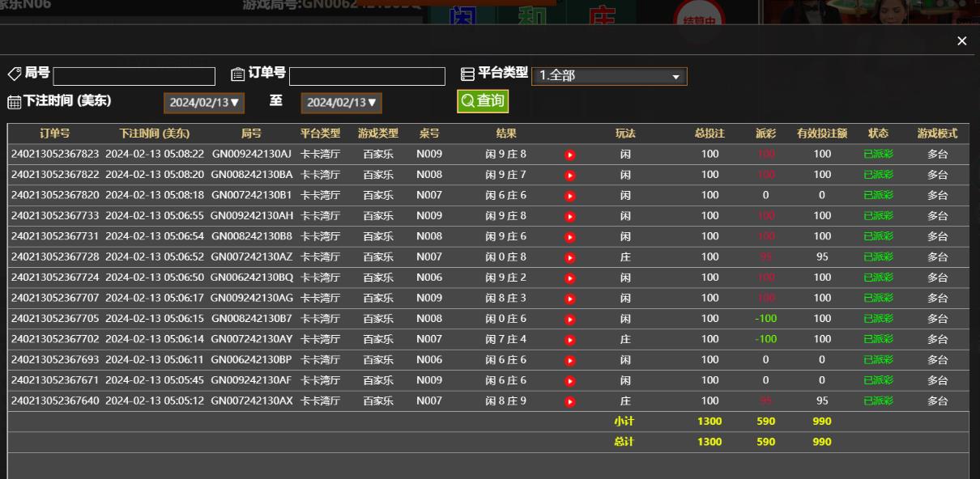This screenshot has height=479, width=980.
Task: Click the 状态 column header
Action: 878,134
